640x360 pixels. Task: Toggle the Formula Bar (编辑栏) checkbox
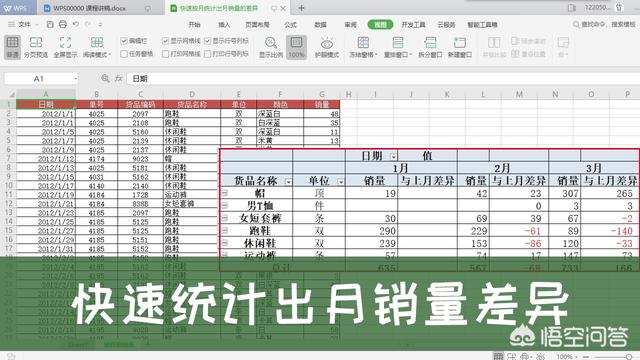pos(124,41)
